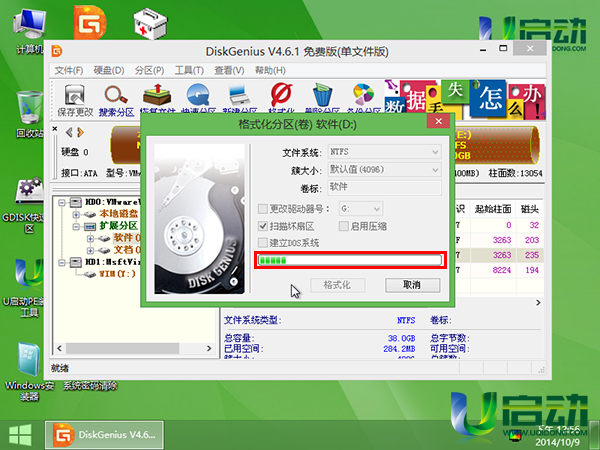Click the Windows Start button
The height and width of the screenshot is (450, 600).
(20, 435)
